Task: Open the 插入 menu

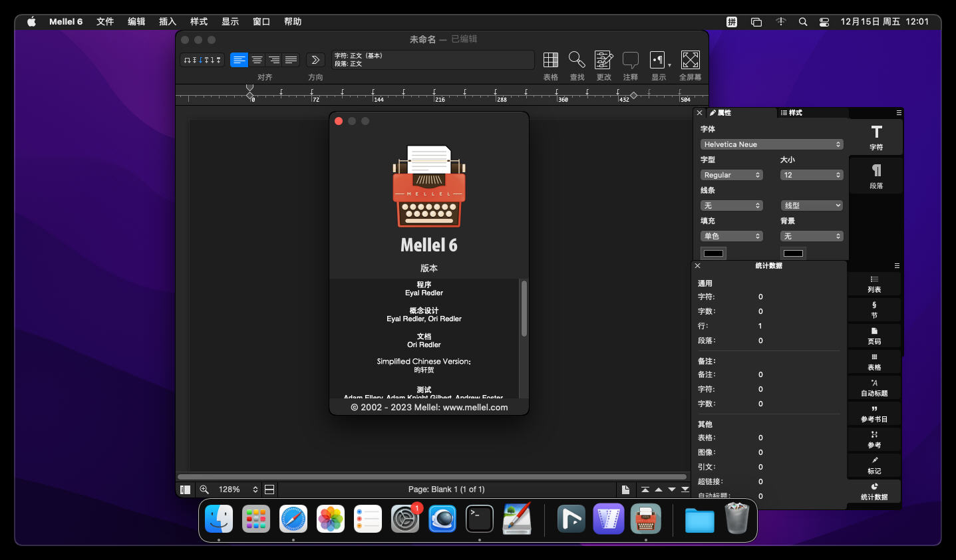Action: coord(168,21)
